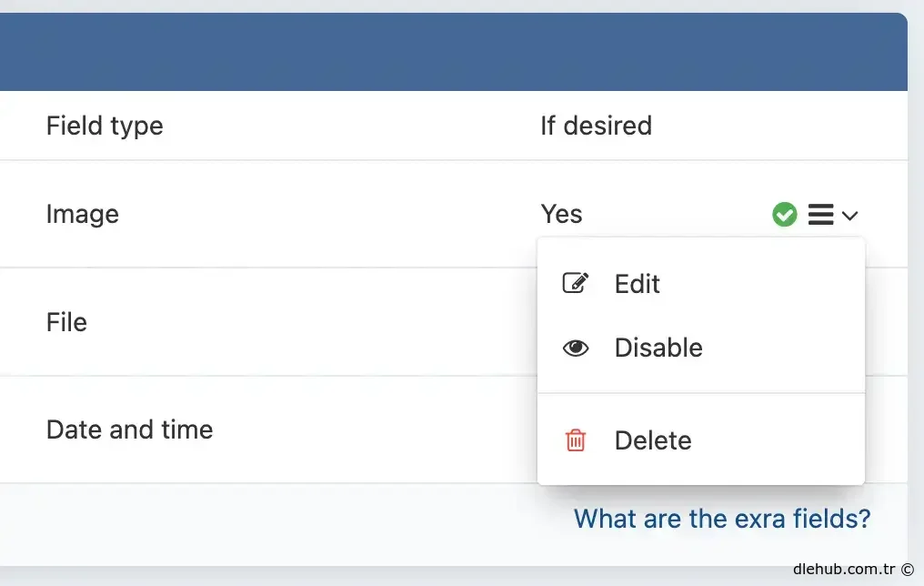
Task: Click the down chevron beside the hamburger icon
Action: tap(849, 216)
